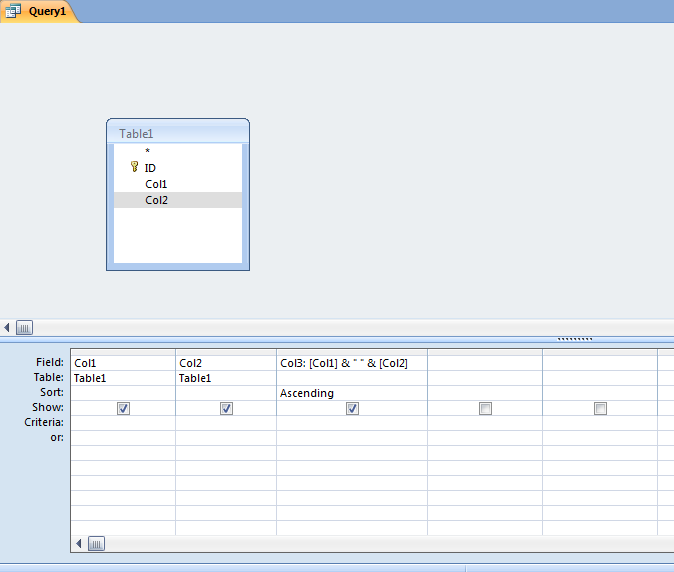Click the Sort cell under Col2
The height and width of the screenshot is (572, 674).
(x=226, y=393)
